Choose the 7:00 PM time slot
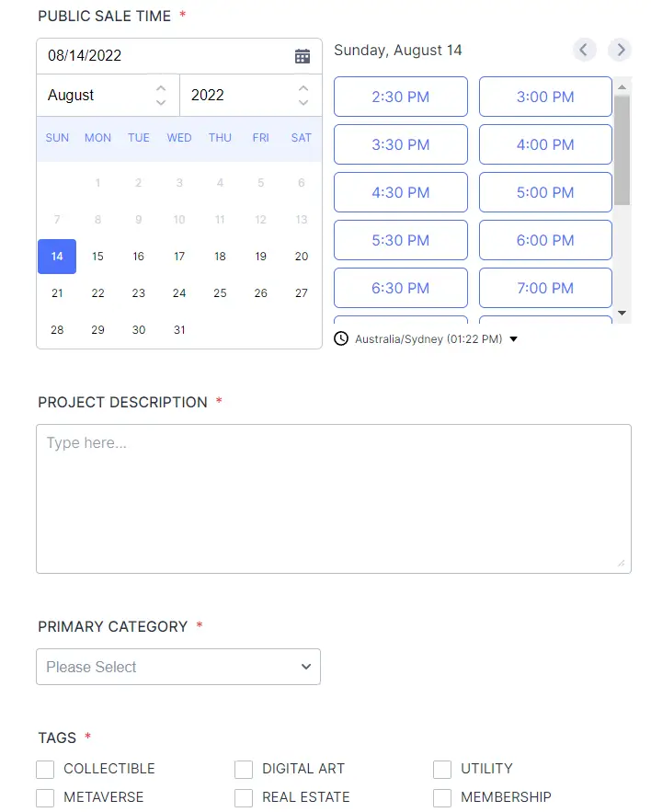 tap(545, 288)
